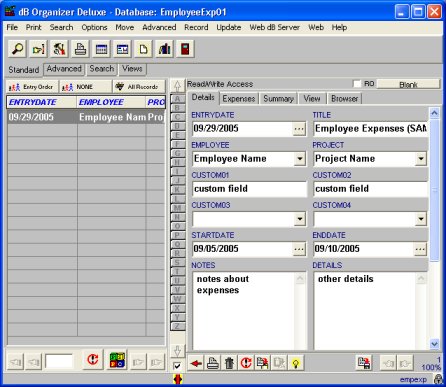Open the Help menu
This screenshot has width=446, height=387.
coord(339,27)
